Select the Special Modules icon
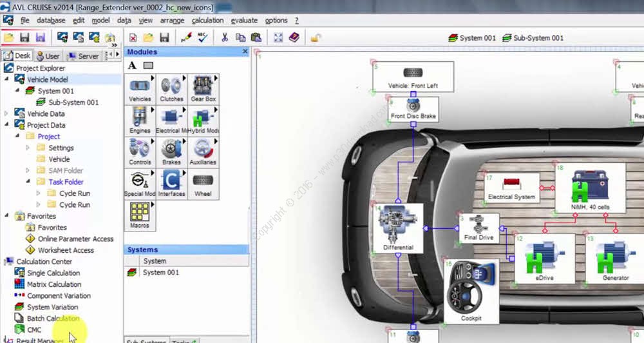The image size is (644, 343). (x=140, y=184)
